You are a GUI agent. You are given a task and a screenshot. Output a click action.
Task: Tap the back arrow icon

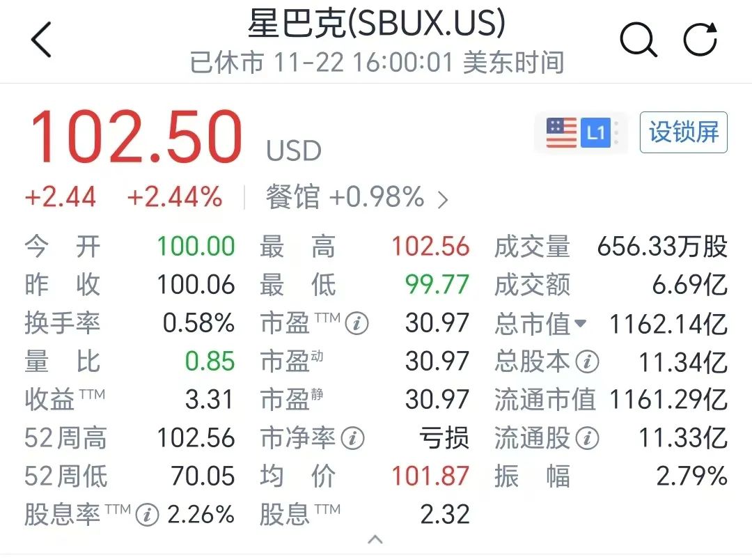click(x=42, y=40)
